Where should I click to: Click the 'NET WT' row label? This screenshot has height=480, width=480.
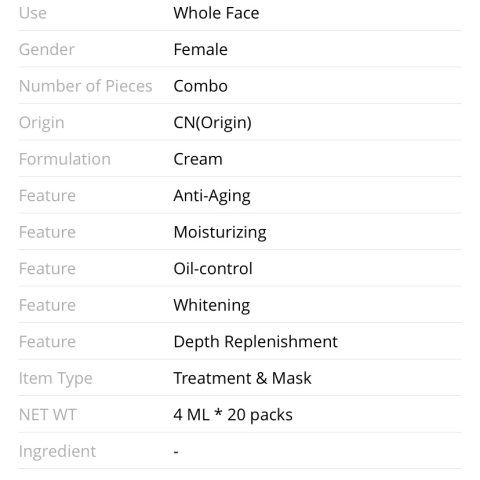pyautogui.click(x=48, y=415)
